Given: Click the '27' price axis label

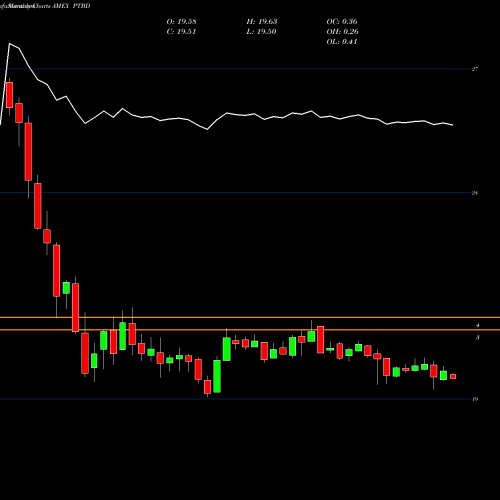Looking at the screenshot, I should click(475, 69).
